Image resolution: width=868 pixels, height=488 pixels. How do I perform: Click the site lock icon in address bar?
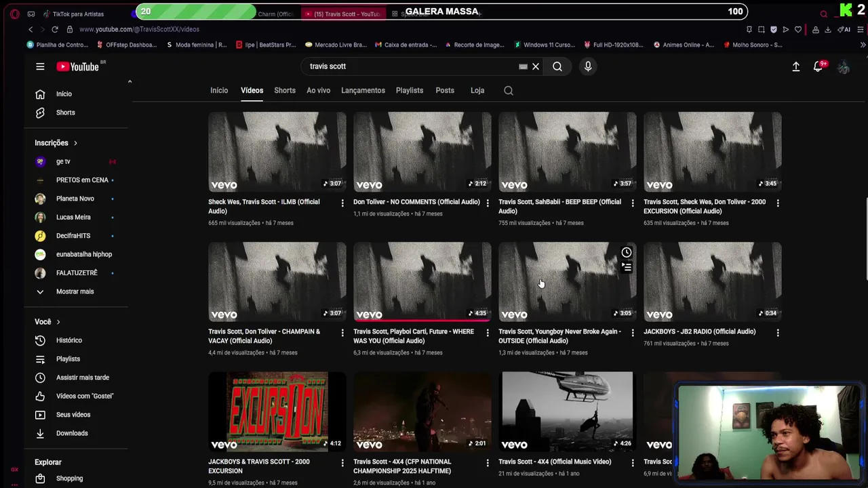pyautogui.click(x=70, y=30)
